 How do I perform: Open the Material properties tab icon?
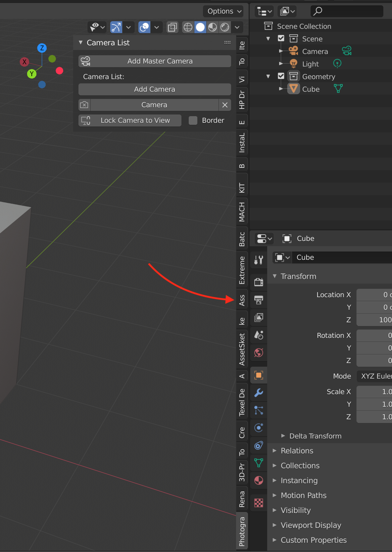[x=259, y=481]
